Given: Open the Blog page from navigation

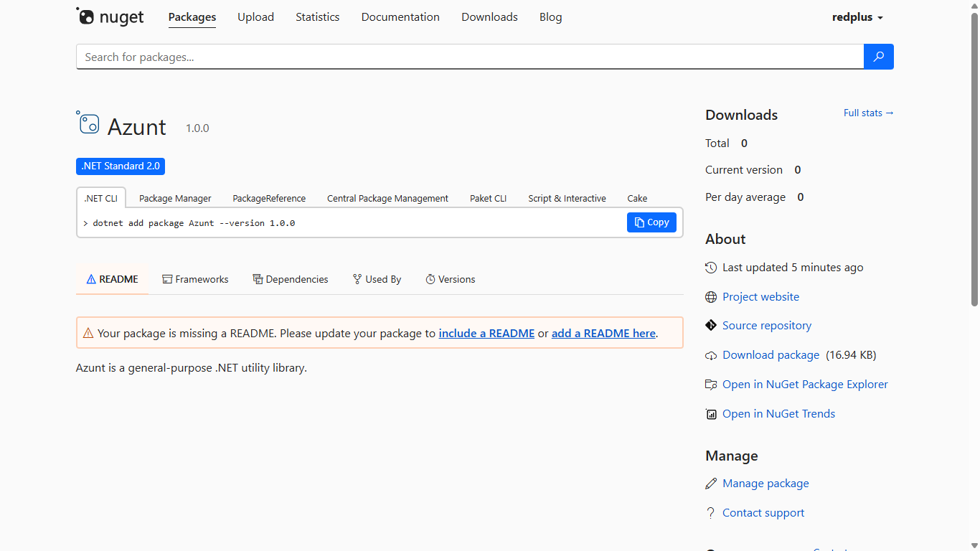Looking at the screenshot, I should click(550, 17).
